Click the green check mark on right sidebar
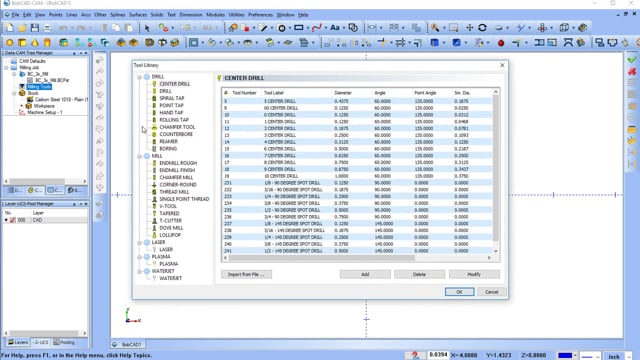 [632, 60]
